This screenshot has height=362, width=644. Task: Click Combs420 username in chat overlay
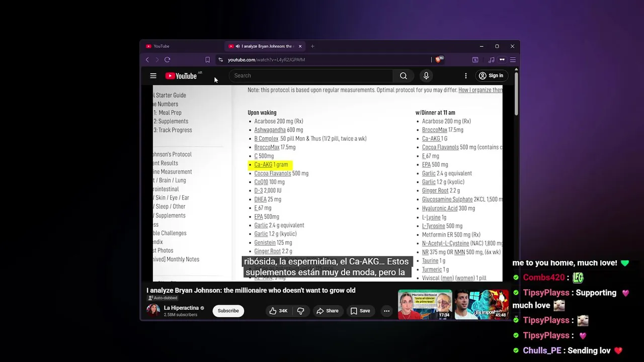(544, 278)
